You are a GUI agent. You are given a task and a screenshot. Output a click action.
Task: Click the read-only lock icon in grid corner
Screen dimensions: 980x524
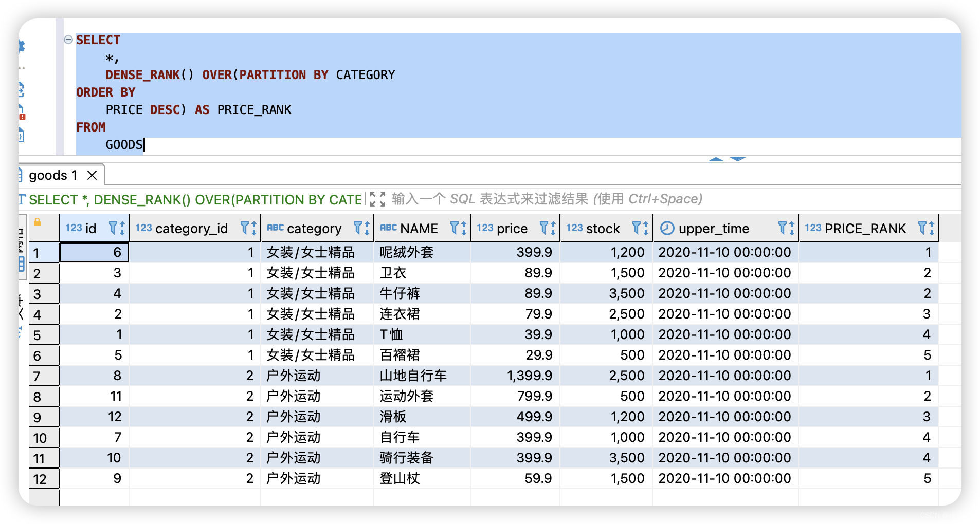(x=37, y=222)
